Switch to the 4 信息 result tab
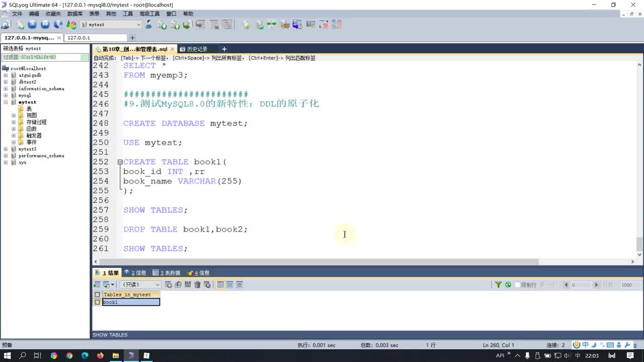 coord(198,273)
